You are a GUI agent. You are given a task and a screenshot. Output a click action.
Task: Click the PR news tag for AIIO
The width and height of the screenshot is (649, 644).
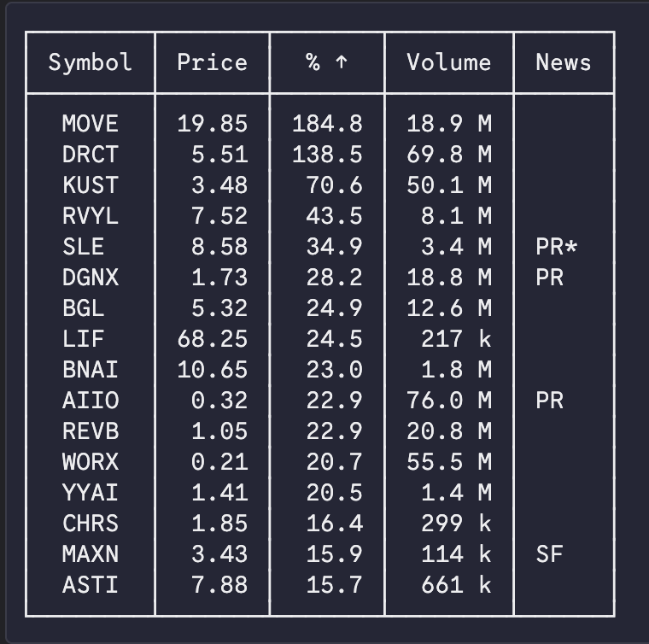click(x=549, y=401)
